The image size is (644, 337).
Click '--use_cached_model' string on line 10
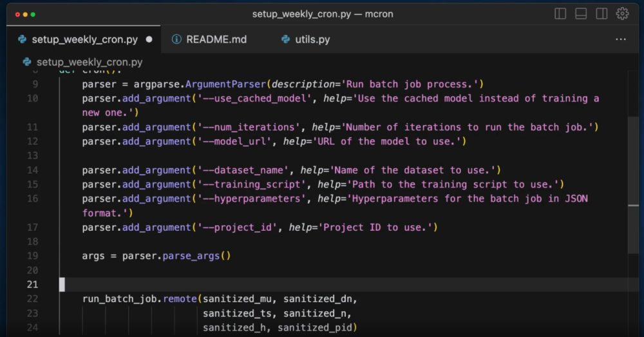pos(254,99)
